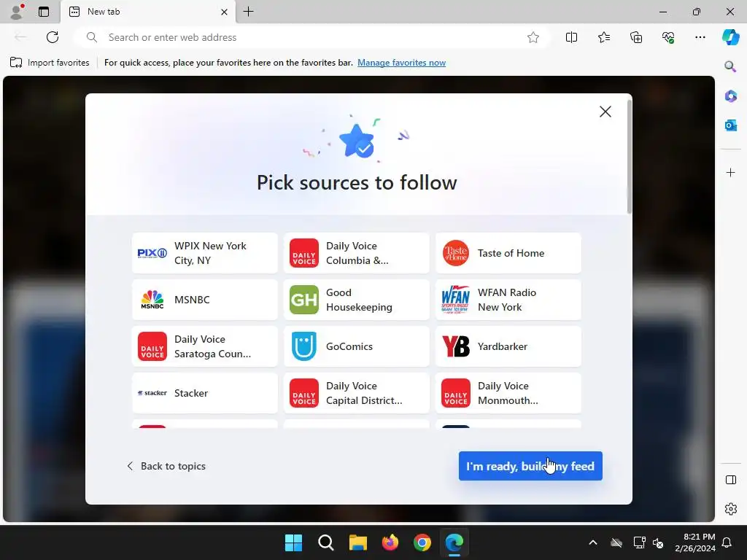Click I'm ready, build my feed
This screenshot has width=747, height=560.
click(530, 466)
